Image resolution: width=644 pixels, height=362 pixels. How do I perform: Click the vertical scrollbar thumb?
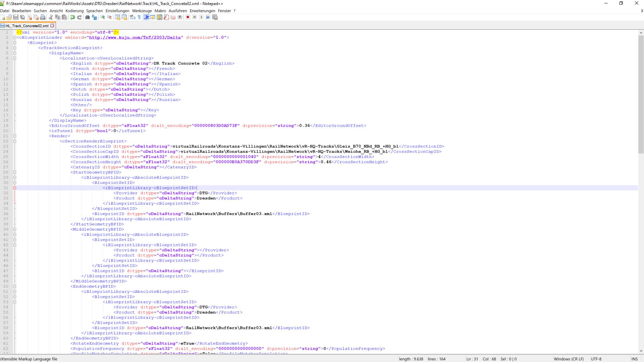pyautogui.click(x=641, y=94)
